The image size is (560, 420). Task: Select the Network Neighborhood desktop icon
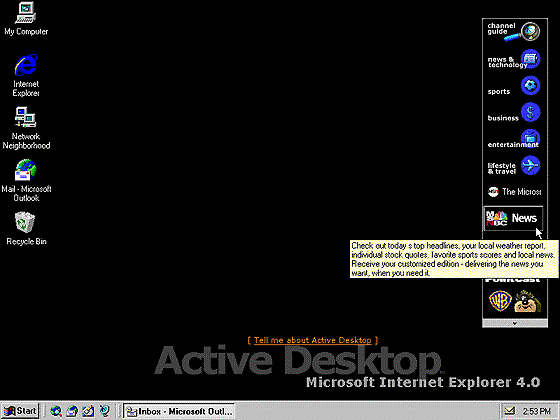(26, 128)
